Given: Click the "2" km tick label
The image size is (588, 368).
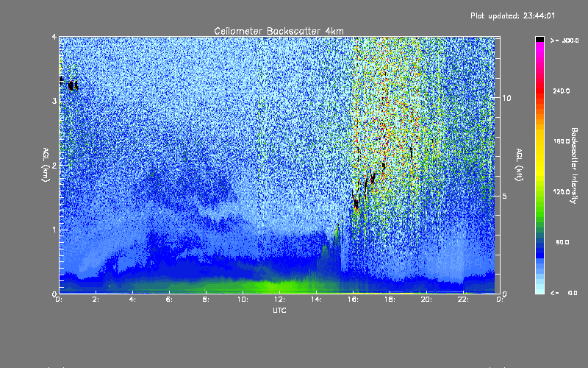Looking at the screenshot, I should [x=54, y=165].
